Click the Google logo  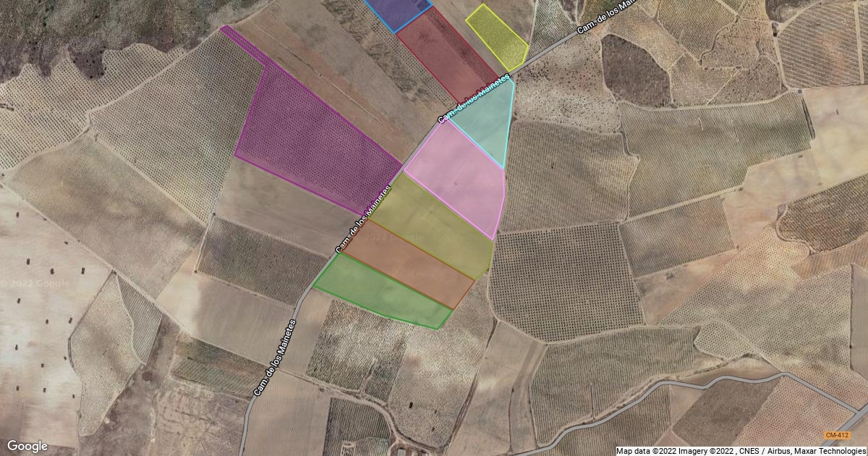pos(27,446)
